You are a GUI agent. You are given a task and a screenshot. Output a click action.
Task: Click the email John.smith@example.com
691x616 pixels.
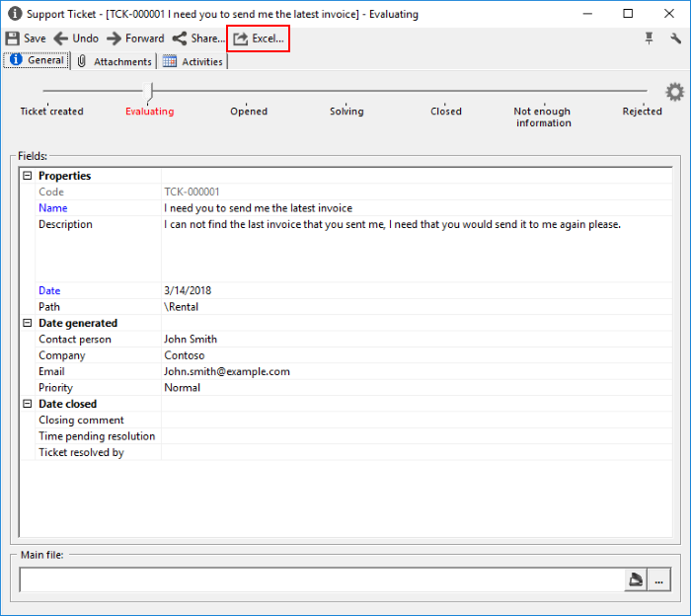(x=227, y=371)
